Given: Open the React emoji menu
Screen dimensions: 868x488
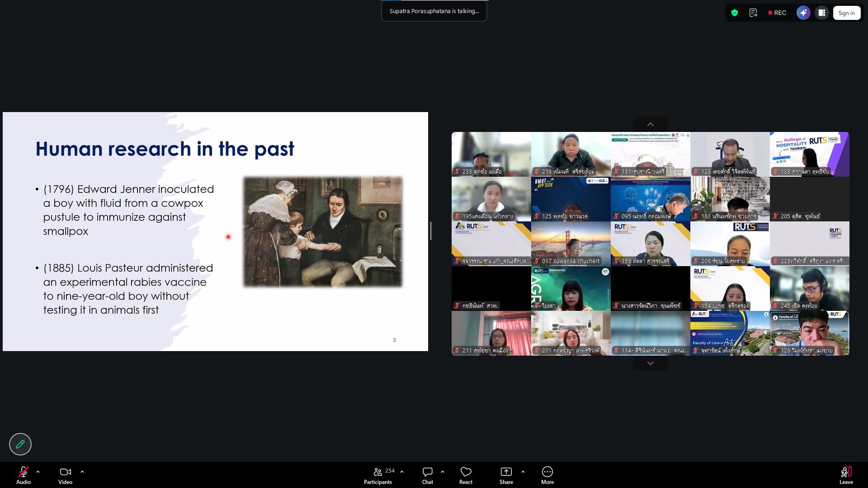Looking at the screenshot, I should tap(466, 474).
